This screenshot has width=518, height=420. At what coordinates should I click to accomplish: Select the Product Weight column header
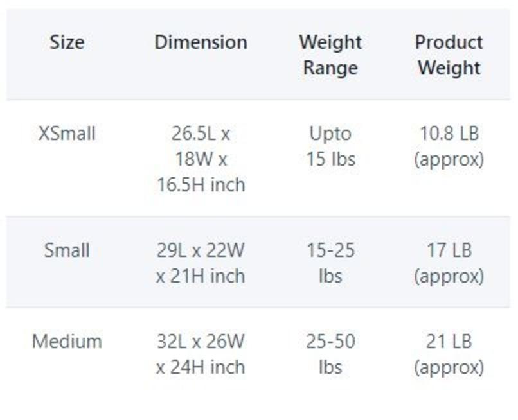pos(449,55)
